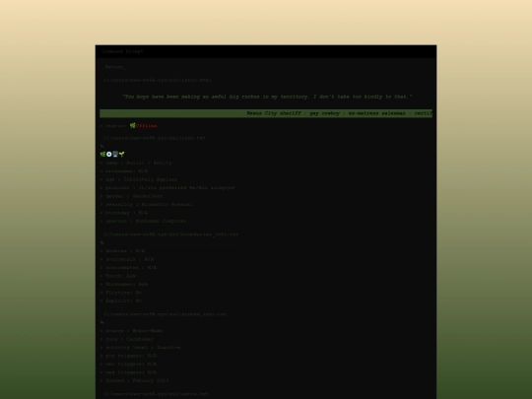Click the "pos triggers: N/A" line
Viewport: 532px width, 399px height.
click(128, 356)
